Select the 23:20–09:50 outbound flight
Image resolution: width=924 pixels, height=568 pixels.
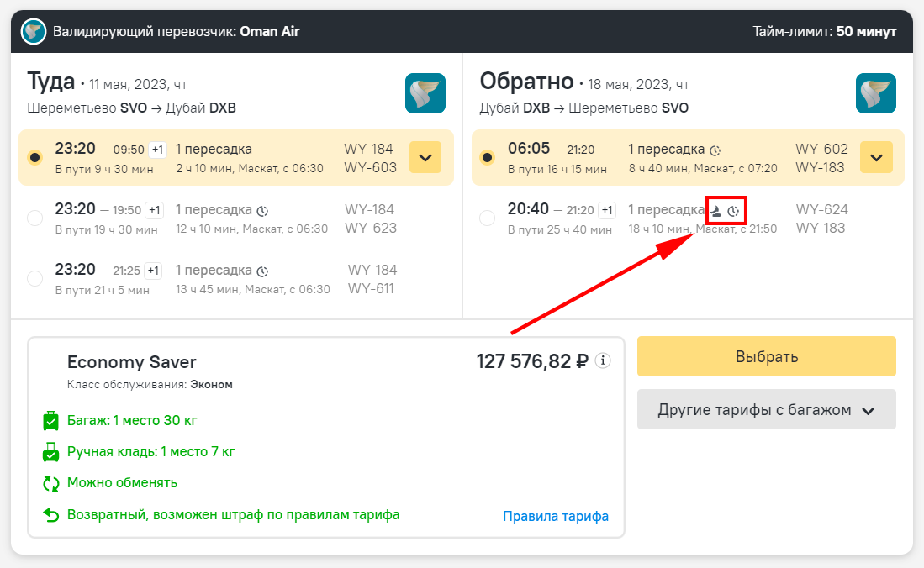click(x=34, y=157)
